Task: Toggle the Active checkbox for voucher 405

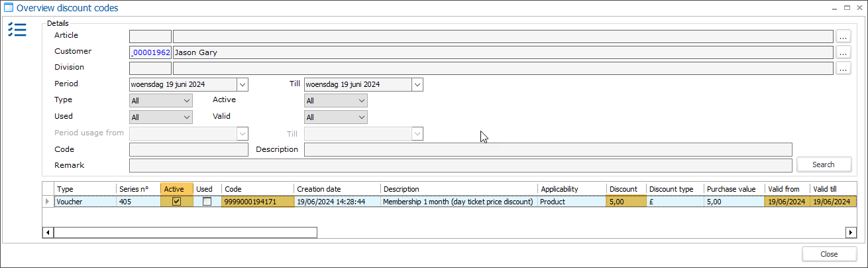Action: point(176,202)
